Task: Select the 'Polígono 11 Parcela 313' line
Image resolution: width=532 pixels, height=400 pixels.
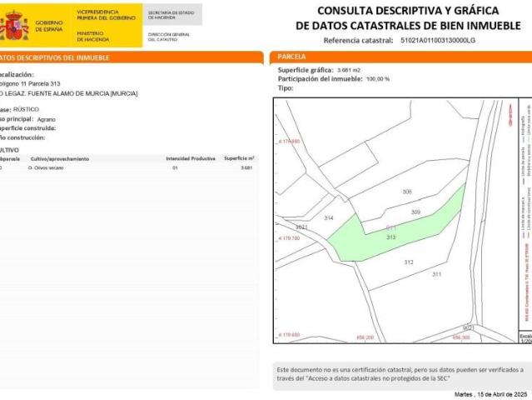Action: pyautogui.click(x=30, y=83)
